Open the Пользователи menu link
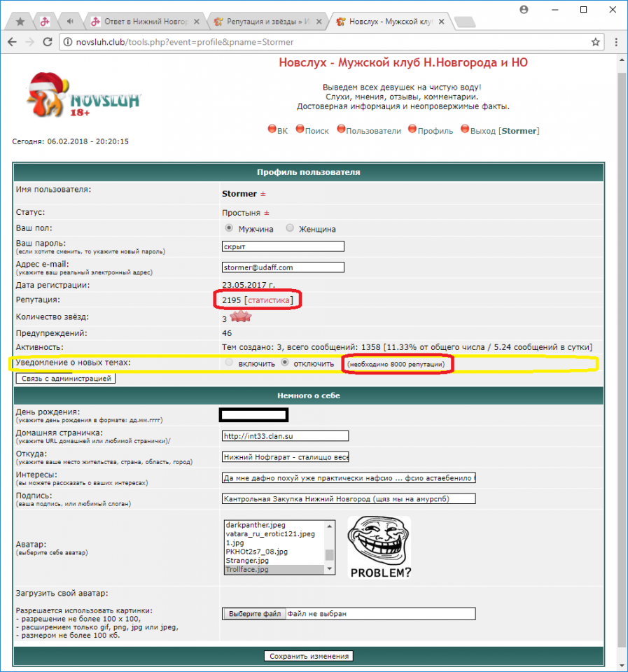Screen dimensions: 628x672 click(369, 130)
